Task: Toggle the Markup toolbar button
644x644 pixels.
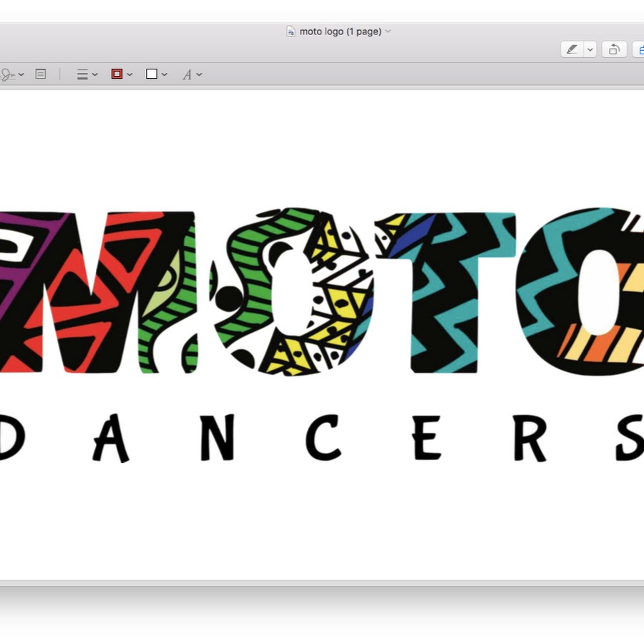Action: coord(639,49)
